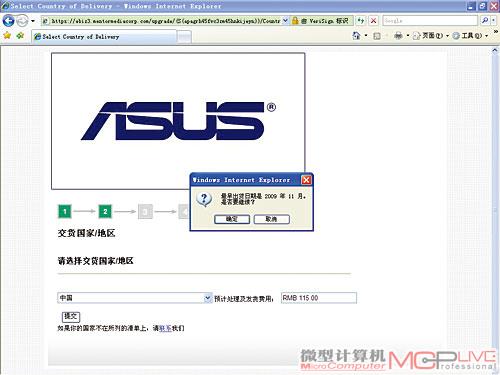Click the browser Forward arrow button
The height and width of the screenshot is (375, 500).
click(x=22, y=21)
